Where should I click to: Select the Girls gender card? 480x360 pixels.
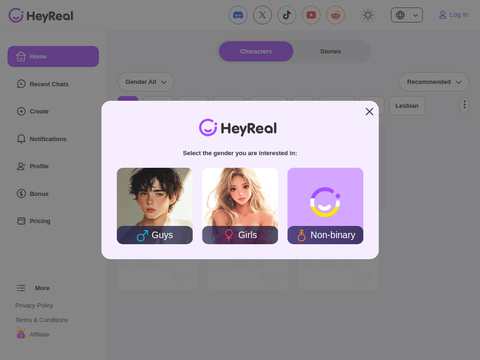(x=240, y=206)
